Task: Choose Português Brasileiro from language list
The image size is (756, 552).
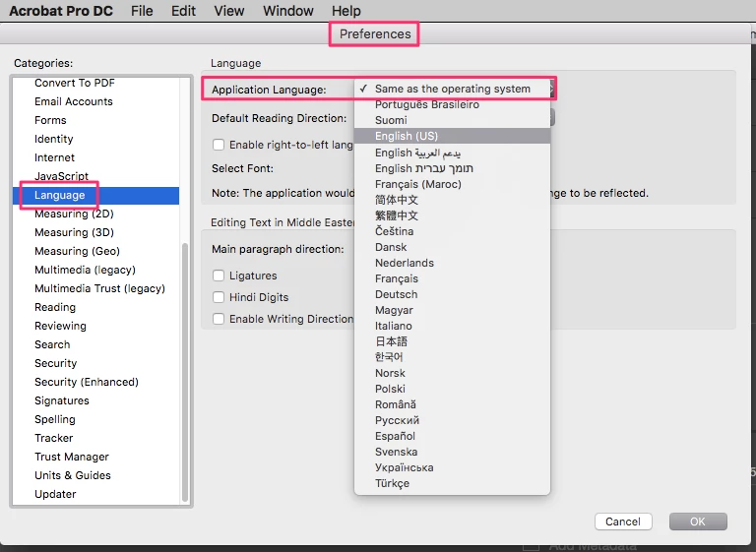Action: [452, 104]
